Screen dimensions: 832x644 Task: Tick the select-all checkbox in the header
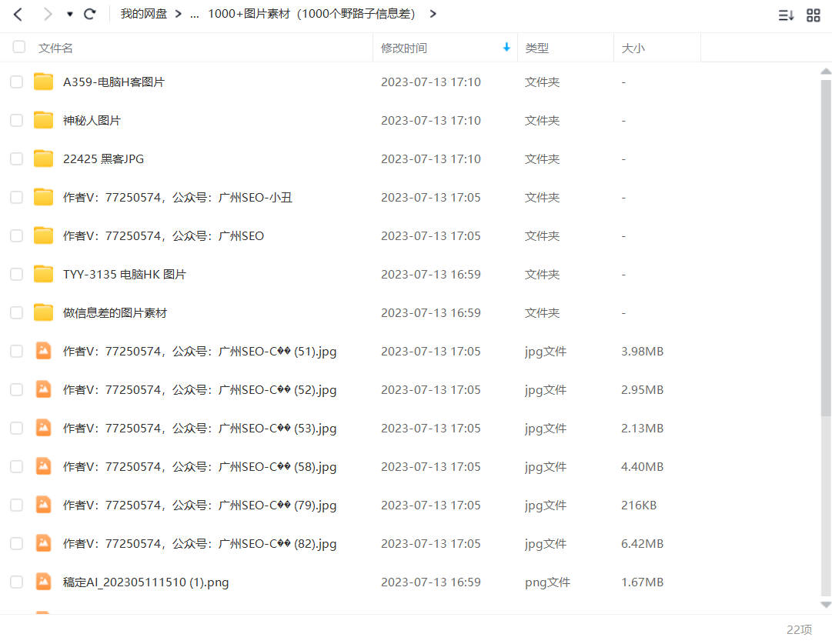coord(19,47)
